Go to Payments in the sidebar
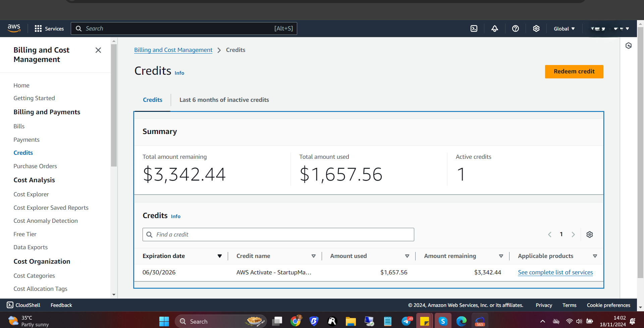This screenshot has height=328, width=644. tap(26, 140)
